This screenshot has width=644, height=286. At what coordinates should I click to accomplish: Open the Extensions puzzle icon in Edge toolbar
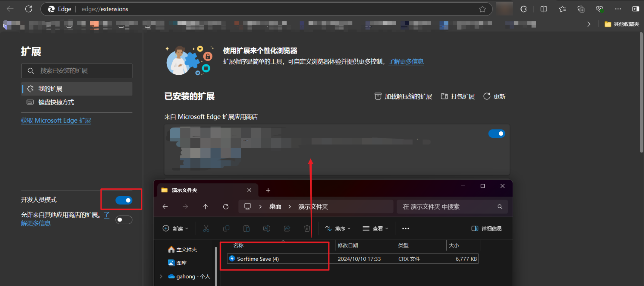click(524, 9)
